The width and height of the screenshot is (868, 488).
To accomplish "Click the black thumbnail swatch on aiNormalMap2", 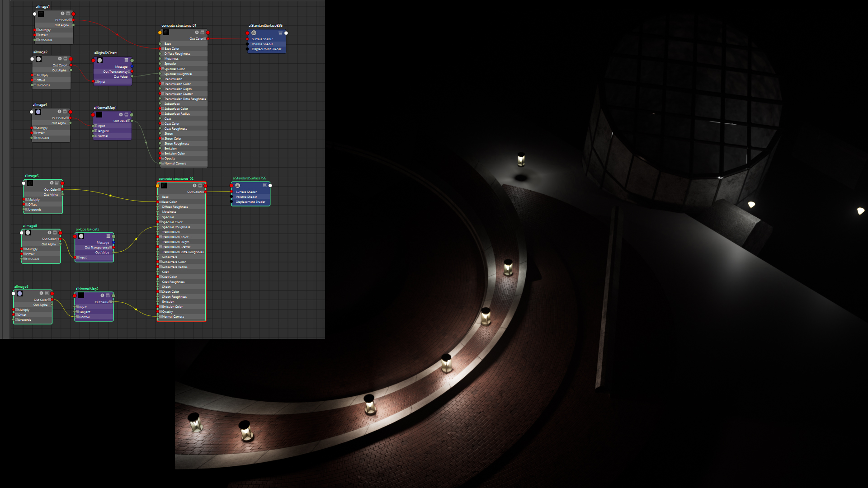I will click(x=81, y=296).
